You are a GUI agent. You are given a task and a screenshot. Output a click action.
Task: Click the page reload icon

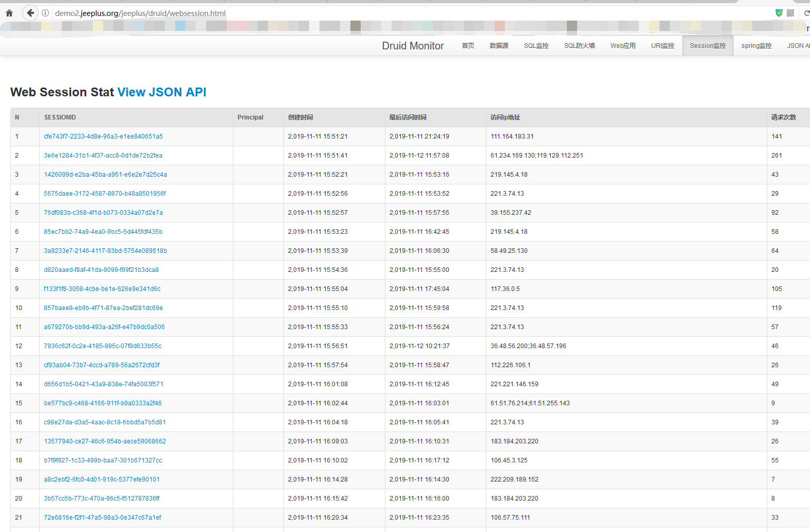coord(806,13)
